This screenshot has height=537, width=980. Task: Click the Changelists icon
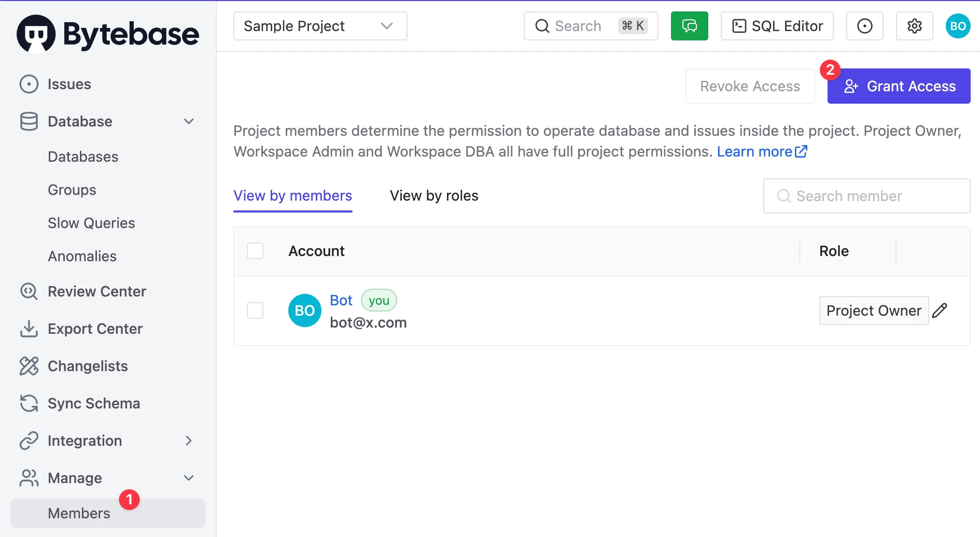point(29,366)
